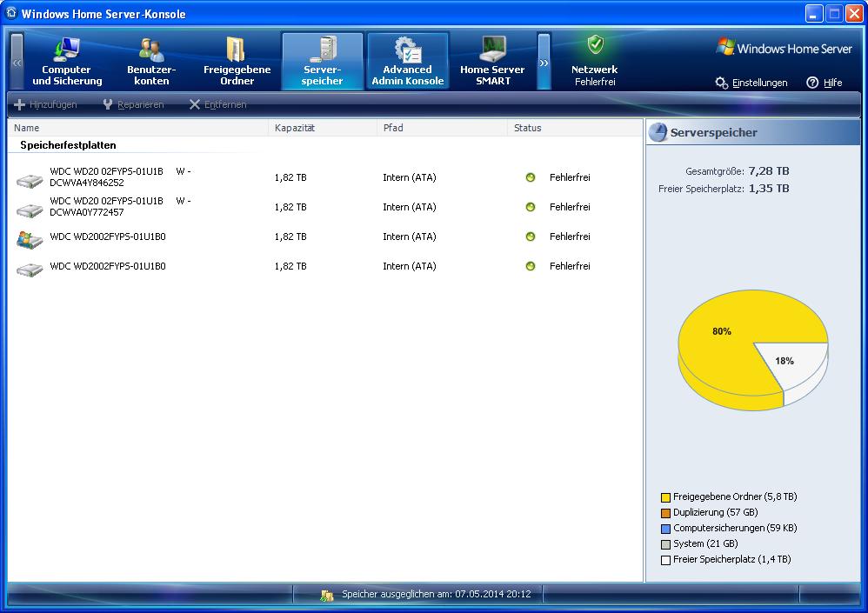Select last WD2002FYPS drive icon

coord(30,270)
